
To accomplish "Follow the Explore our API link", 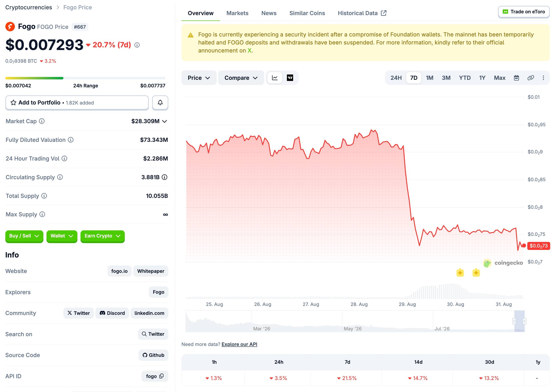I will [239, 344].
